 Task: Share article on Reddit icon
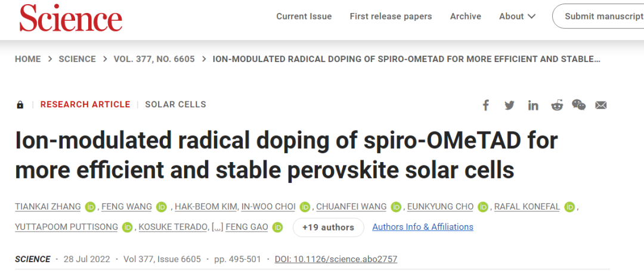click(x=557, y=105)
